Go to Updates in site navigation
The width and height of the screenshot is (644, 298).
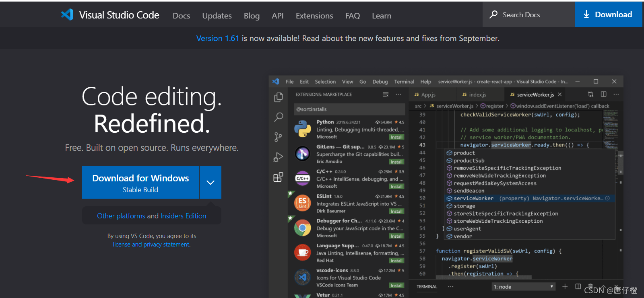[x=217, y=16]
